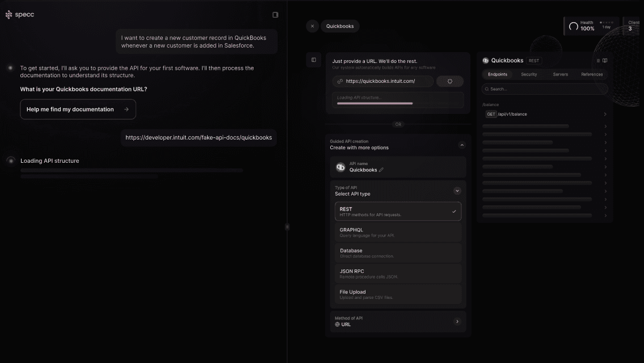
Task: Click the GET method badge
Action: tap(491, 114)
